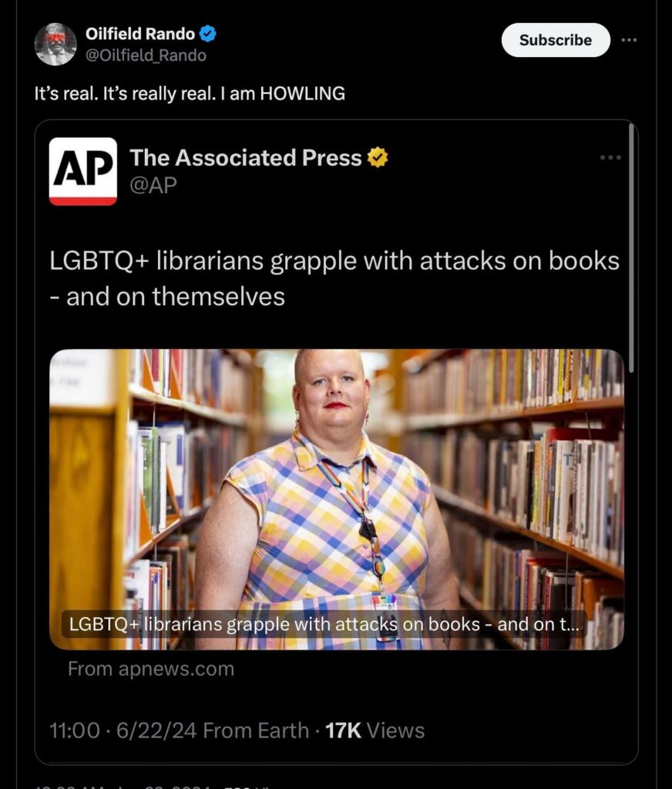Viewport: 672px width, 789px height.
Task: Open the three-dot menu next to Subscribe
Action: (x=629, y=40)
